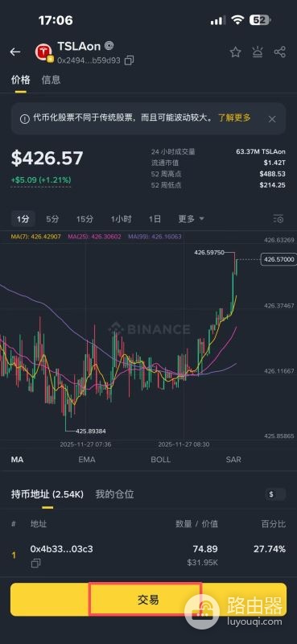Copy the contract address 0x2494...b59d93
297x644 pixels.
click(129, 61)
